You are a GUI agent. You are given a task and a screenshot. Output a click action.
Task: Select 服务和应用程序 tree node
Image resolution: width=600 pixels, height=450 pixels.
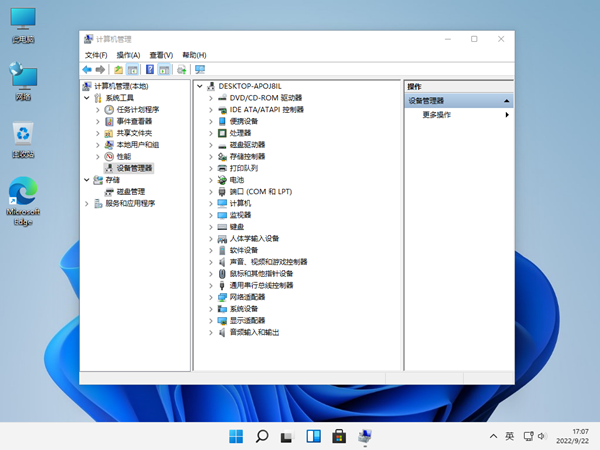tap(130, 204)
